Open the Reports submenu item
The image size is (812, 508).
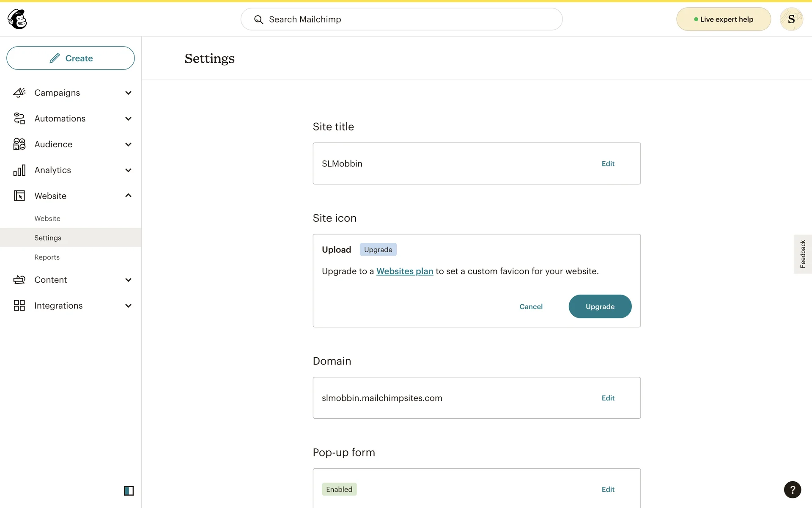(47, 257)
